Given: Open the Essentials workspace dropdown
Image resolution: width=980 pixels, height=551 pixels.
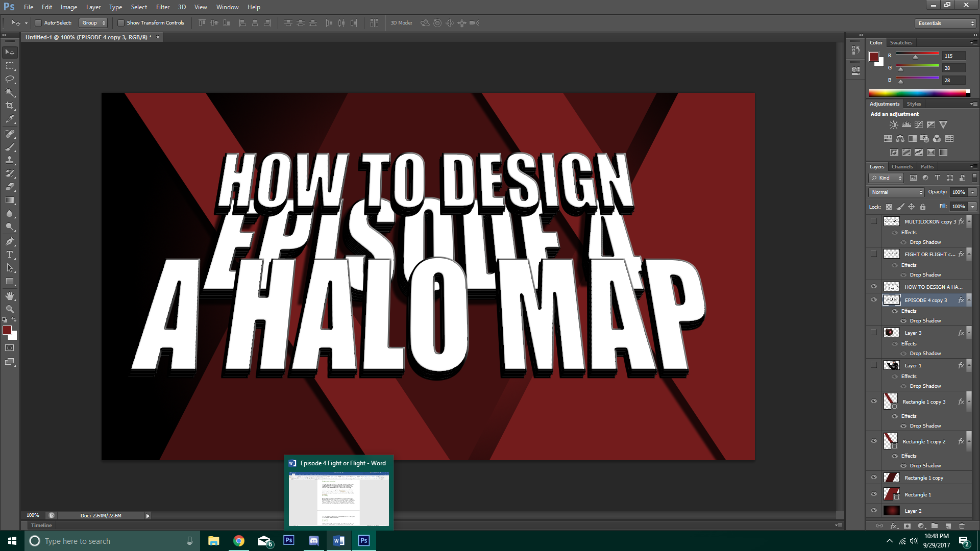Looking at the screenshot, I should [x=945, y=23].
